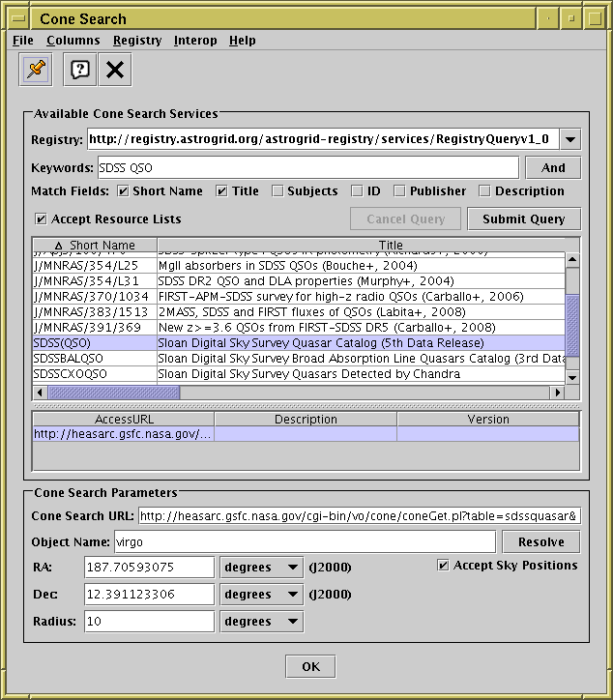The width and height of the screenshot is (613, 700).
Task: Toggle Accept Sky Positions checkbox
Action: 443,566
